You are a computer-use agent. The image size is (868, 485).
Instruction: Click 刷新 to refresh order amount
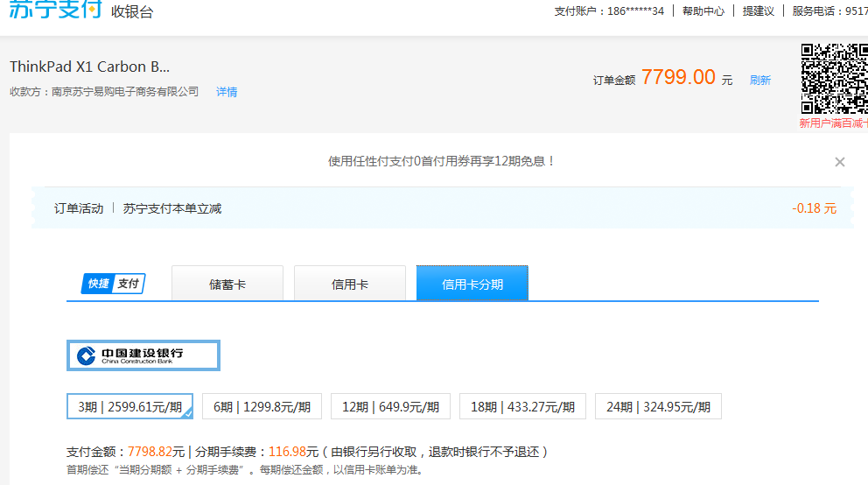click(x=760, y=81)
